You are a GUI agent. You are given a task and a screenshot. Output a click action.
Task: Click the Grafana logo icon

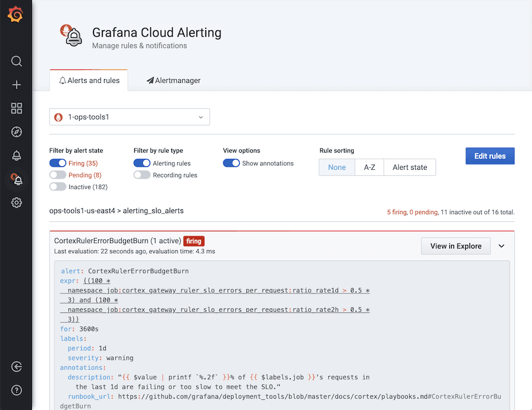16,14
